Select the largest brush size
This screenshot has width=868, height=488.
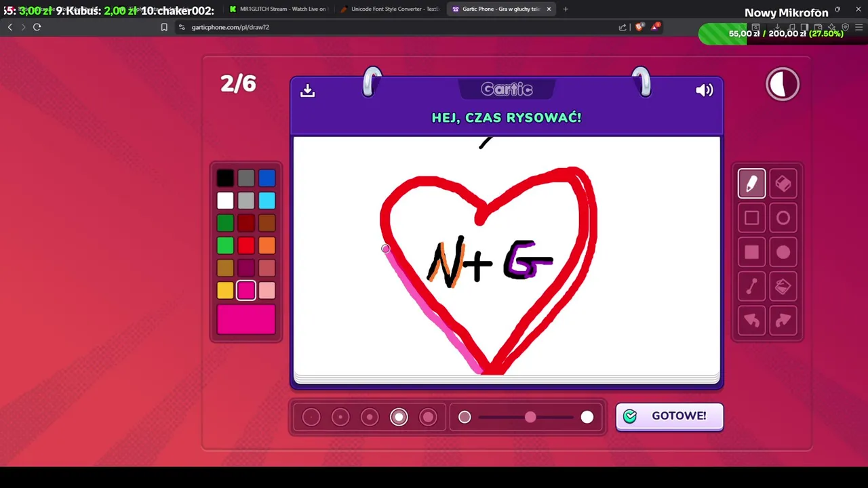[428, 417]
